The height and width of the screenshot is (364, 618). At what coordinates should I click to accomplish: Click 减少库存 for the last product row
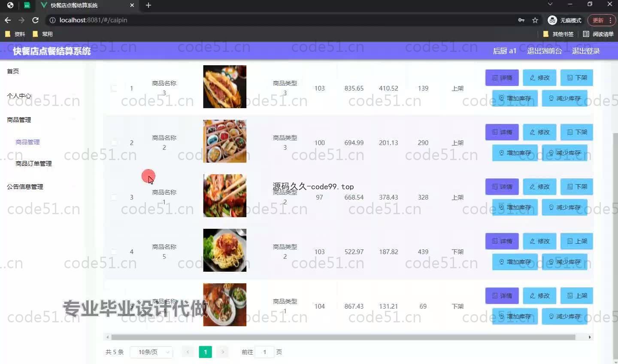pos(565,316)
